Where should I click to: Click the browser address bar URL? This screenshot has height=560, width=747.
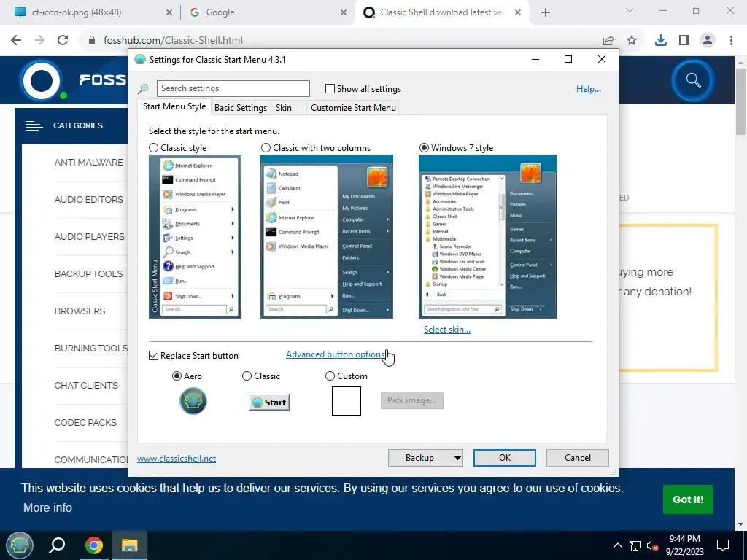174,41
